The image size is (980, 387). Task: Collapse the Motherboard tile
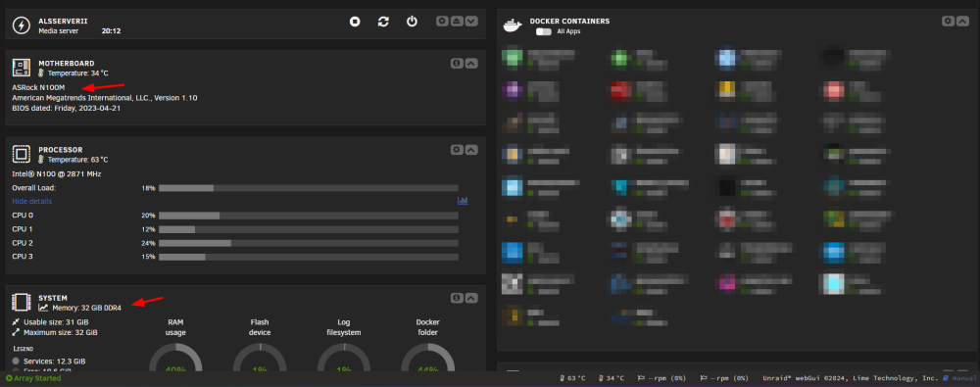coord(472,63)
